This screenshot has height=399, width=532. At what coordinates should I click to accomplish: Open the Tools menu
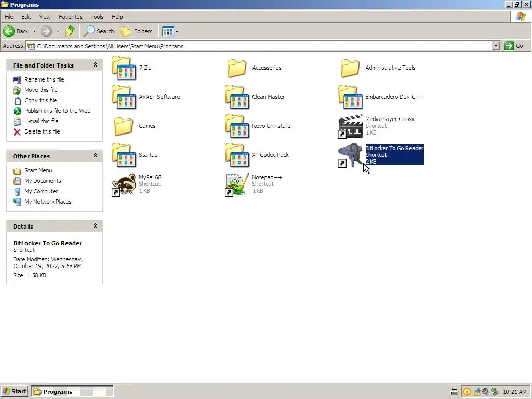point(97,17)
